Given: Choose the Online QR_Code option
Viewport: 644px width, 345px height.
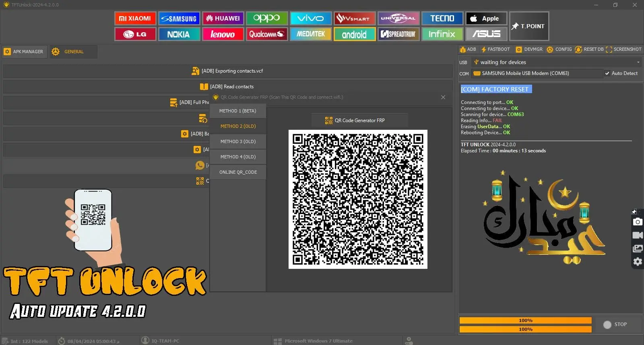Looking at the screenshot, I should (x=238, y=172).
